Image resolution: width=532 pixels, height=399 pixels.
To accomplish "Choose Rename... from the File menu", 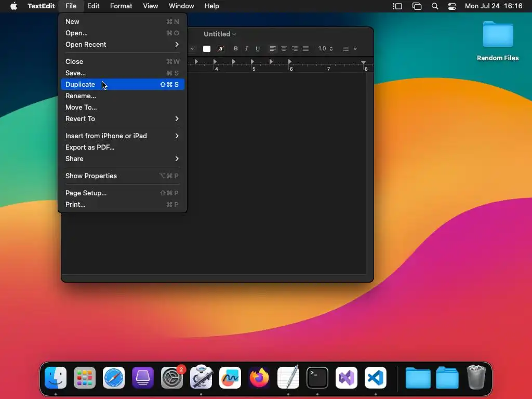I will [123, 96].
